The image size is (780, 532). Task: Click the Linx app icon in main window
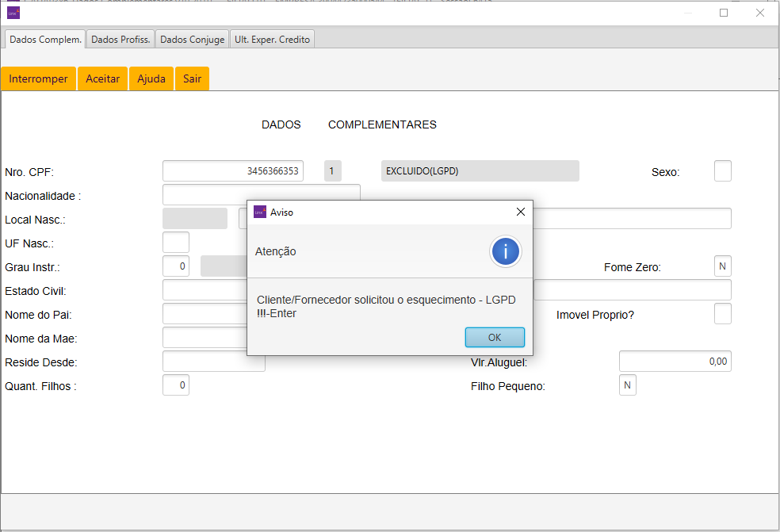tap(13, 13)
